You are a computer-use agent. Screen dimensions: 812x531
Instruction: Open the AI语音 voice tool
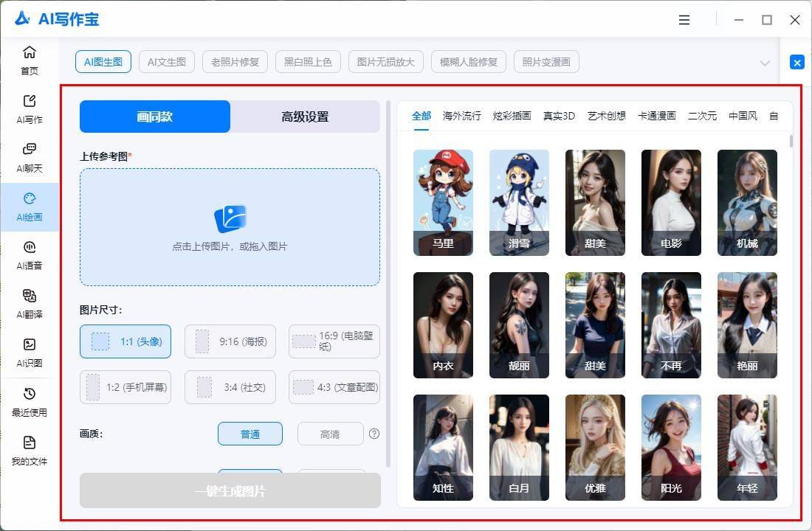pyautogui.click(x=29, y=255)
